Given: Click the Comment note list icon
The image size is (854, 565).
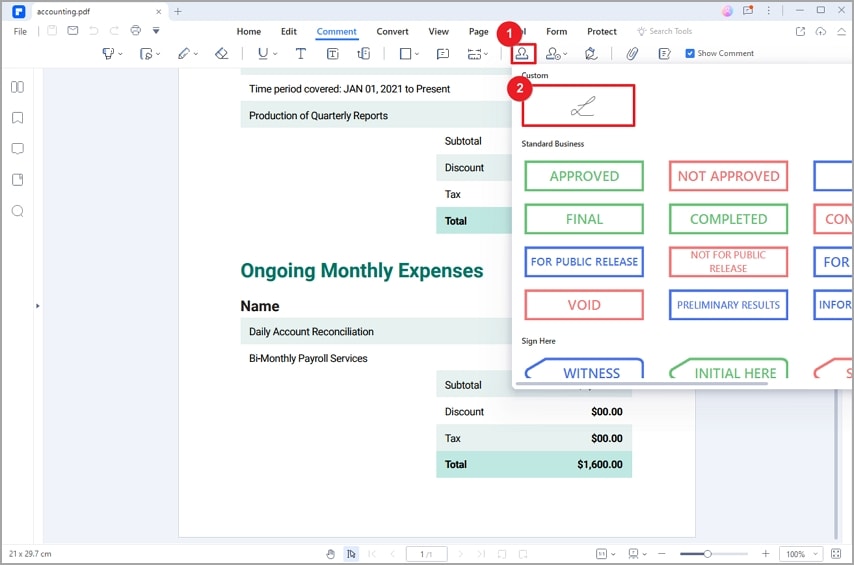Looking at the screenshot, I should [x=664, y=53].
